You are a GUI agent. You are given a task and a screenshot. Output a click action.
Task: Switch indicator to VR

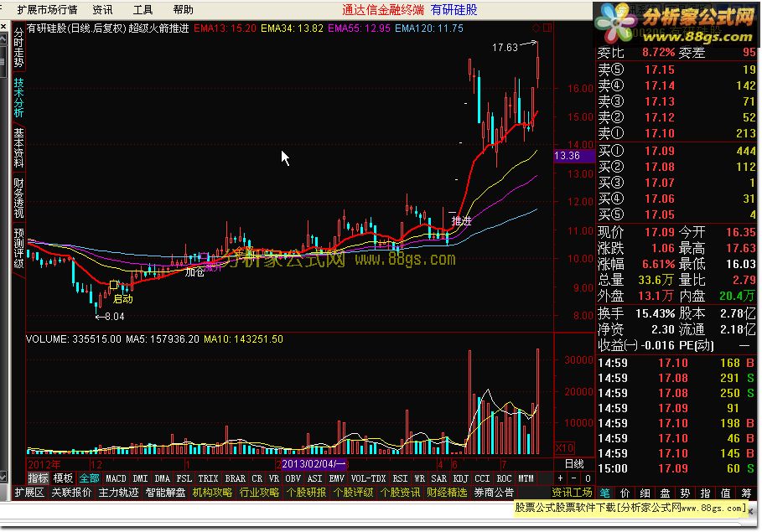(x=273, y=478)
